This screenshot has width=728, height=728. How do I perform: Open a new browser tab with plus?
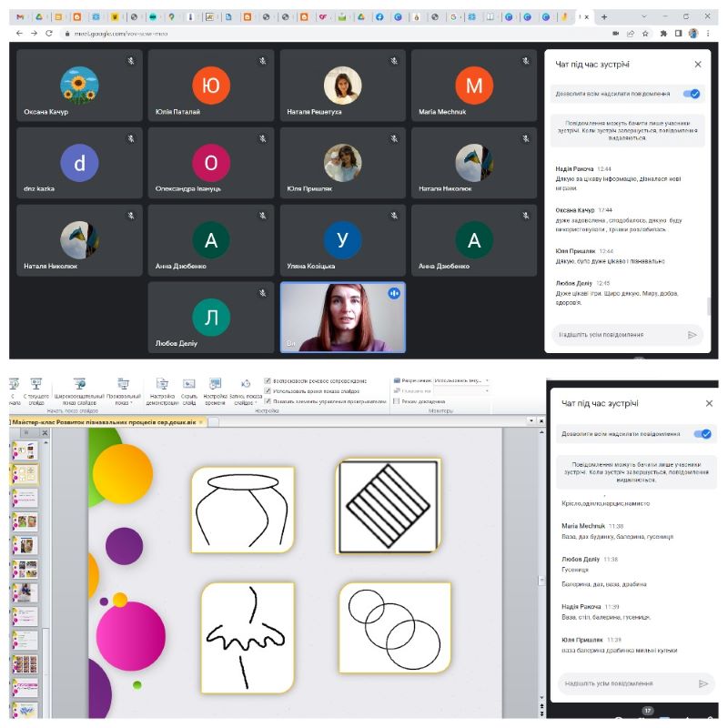click(604, 16)
